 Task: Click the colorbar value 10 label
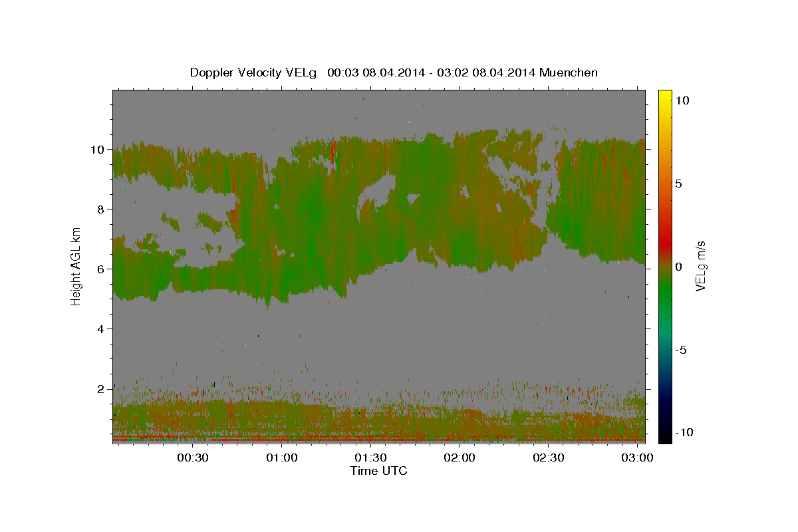(x=682, y=100)
